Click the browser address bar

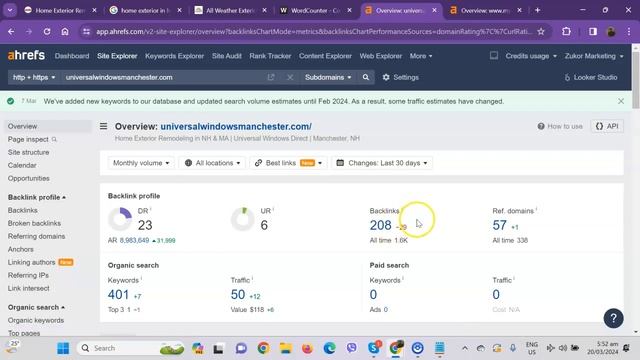pyautogui.click(x=313, y=31)
